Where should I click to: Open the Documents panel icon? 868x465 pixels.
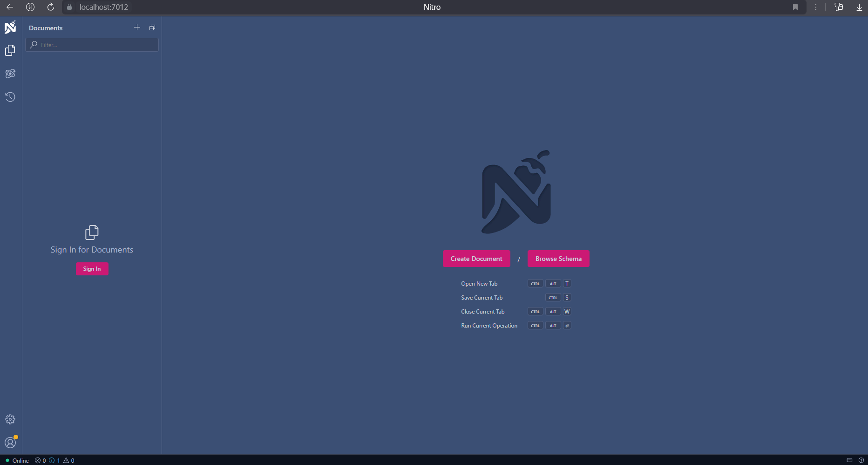pyautogui.click(x=10, y=50)
